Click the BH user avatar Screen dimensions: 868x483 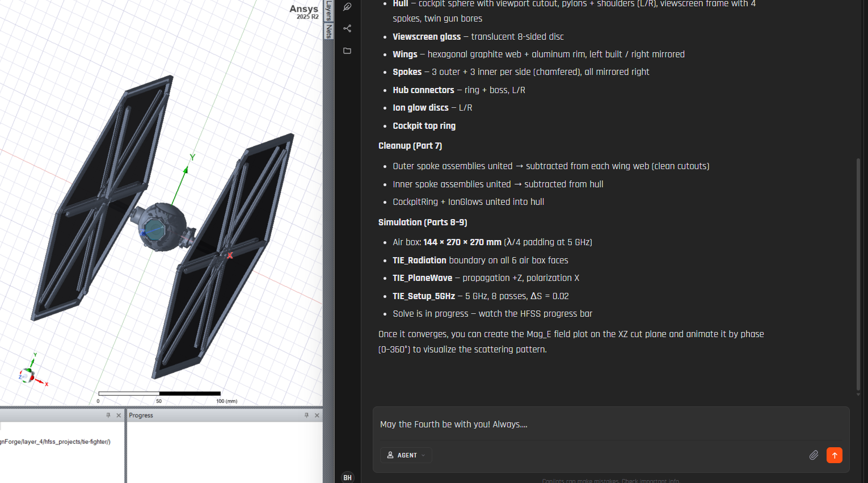point(347,477)
